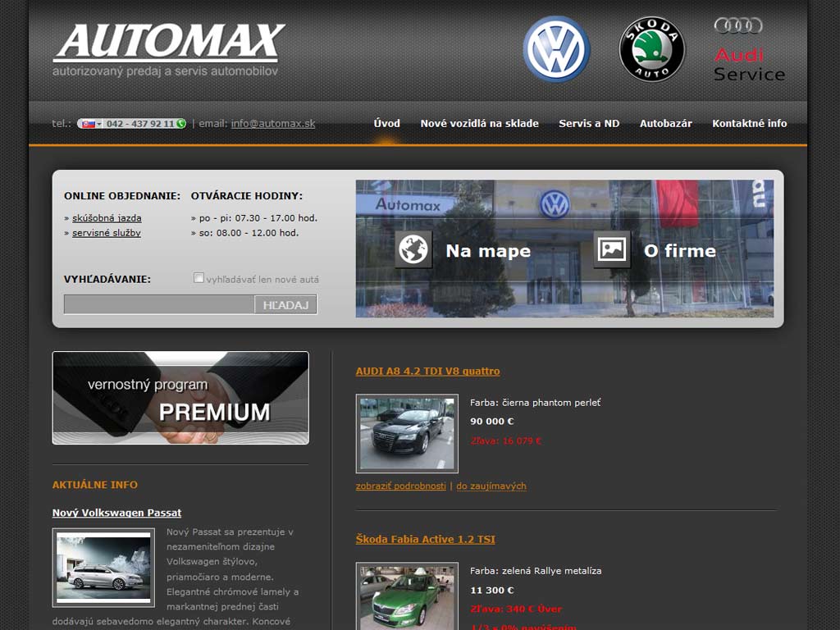Screen dimensions: 840x630
Task: Click the AUTOMAX logo
Action: (169, 49)
